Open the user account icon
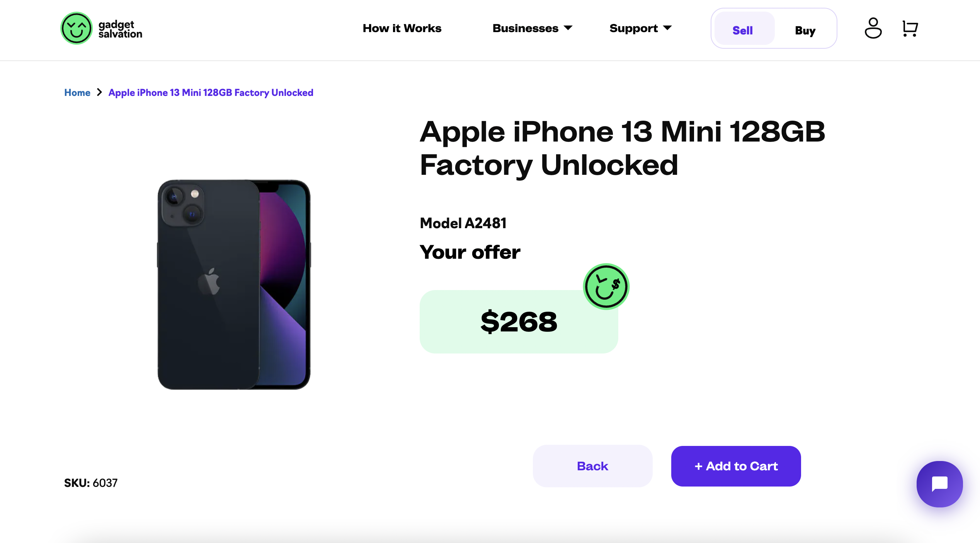Viewport: 980px width, 543px height. pyautogui.click(x=873, y=28)
